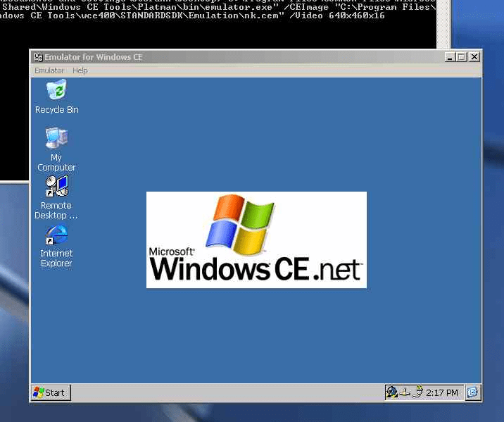Open the Help menu
The image size is (504, 422).
80,70
